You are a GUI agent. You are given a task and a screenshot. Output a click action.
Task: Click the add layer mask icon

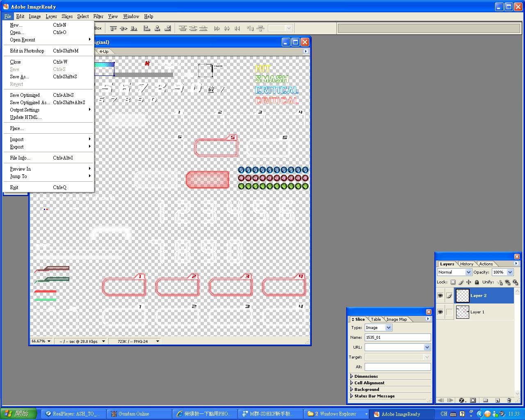(473, 400)
